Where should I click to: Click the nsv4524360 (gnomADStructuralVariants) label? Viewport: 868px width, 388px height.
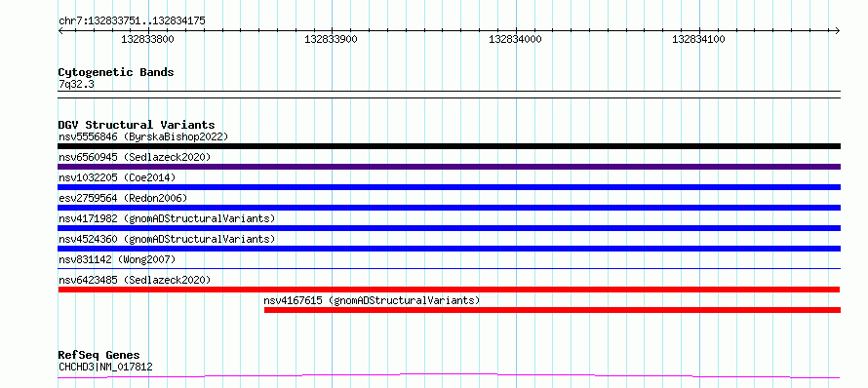pos(167,239)
